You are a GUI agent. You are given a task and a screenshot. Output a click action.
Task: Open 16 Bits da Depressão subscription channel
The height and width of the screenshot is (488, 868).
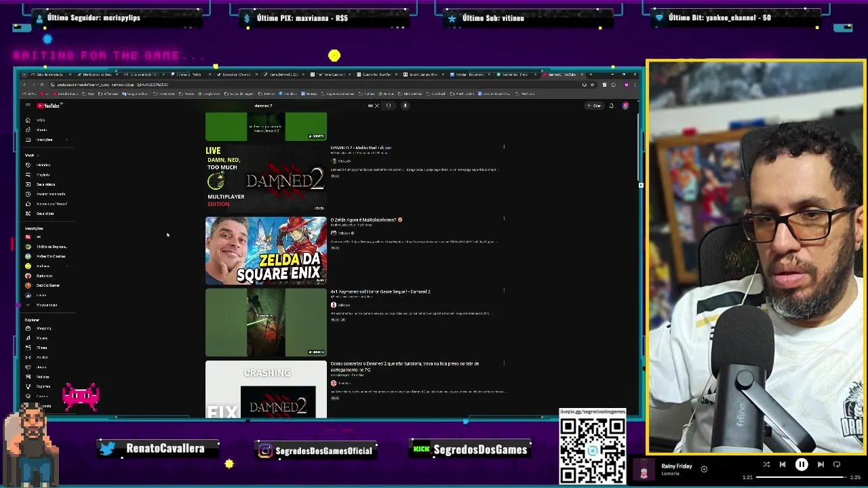[x=46, y=247]
